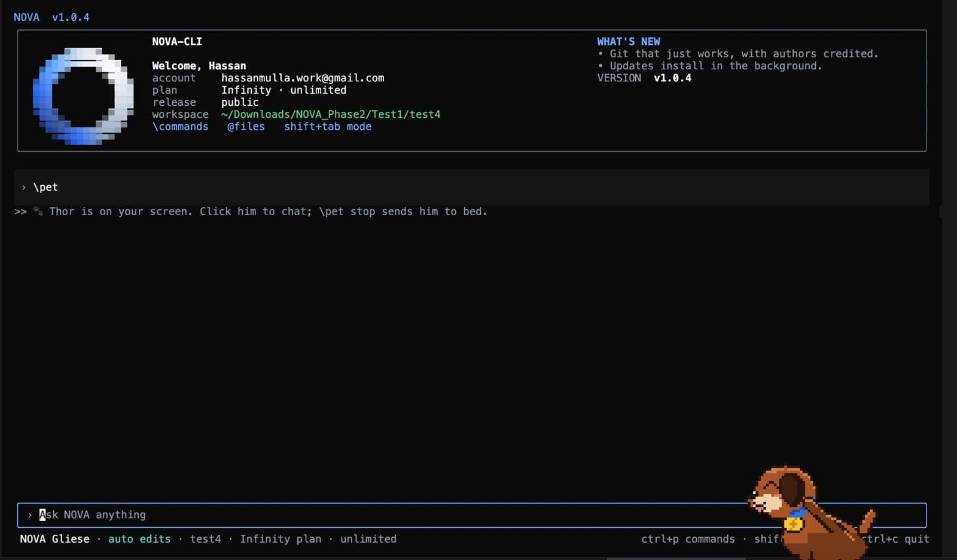
Task: Click the \pet command entry
Action: tap(45, 187)
